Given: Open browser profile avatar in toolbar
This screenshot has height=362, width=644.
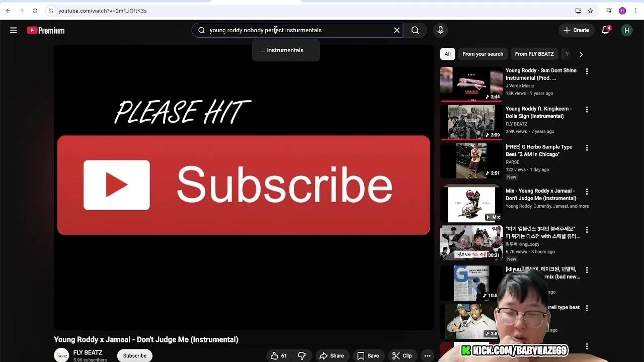Looking at the screenshot, I should pos(622,11).
